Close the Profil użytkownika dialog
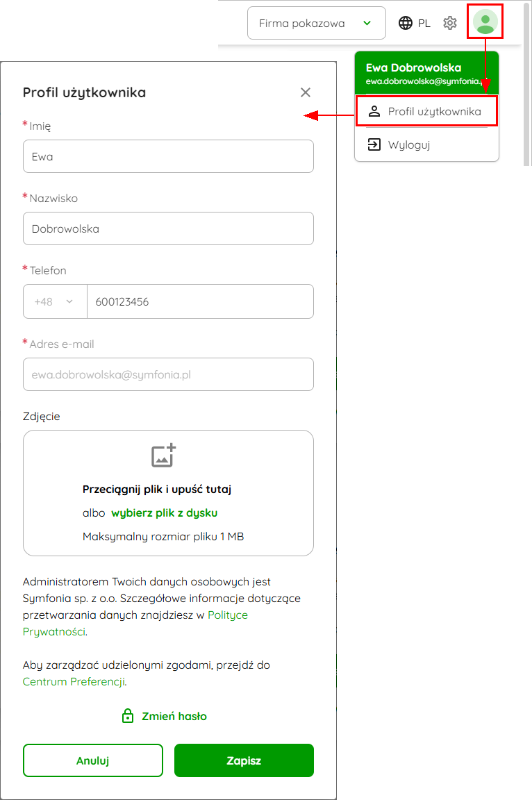The height and width of the screenshot is (800, 532). 306,92
